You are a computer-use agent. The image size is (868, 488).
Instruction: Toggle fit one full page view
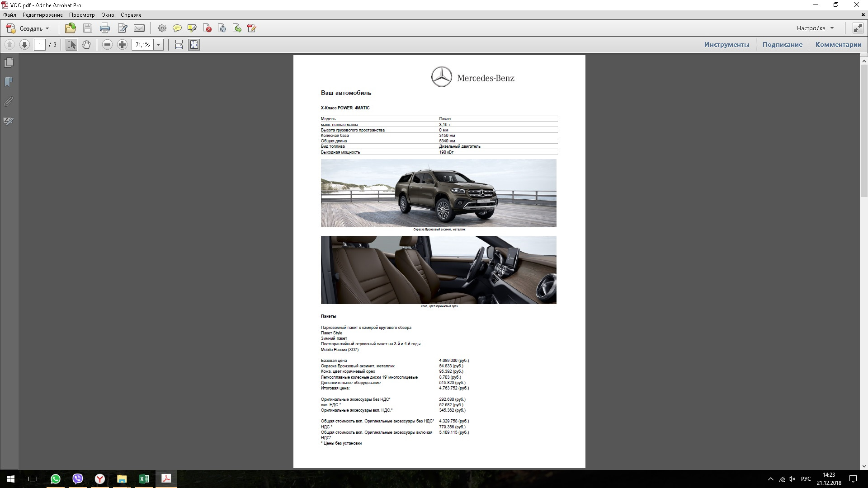pos(194,45)
